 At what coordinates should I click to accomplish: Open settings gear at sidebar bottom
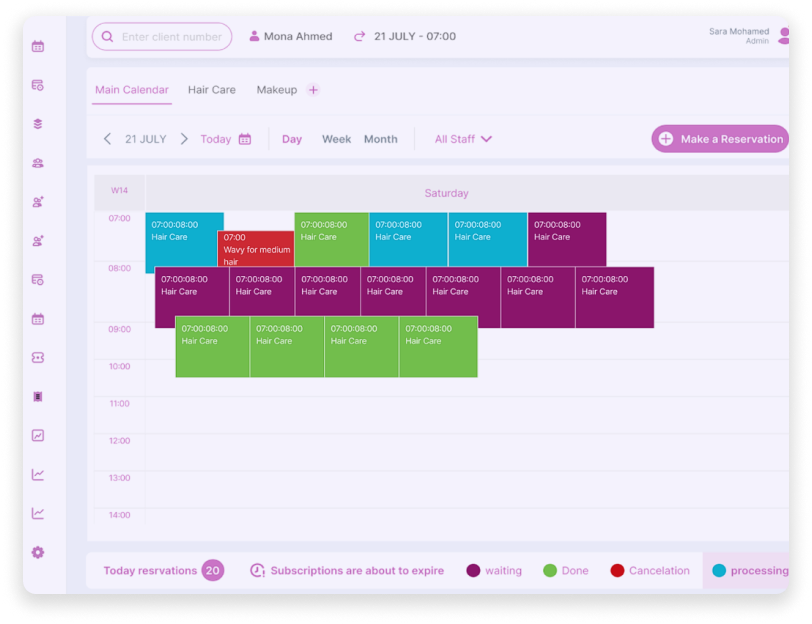pyautogui.click(x=38, y=552)
